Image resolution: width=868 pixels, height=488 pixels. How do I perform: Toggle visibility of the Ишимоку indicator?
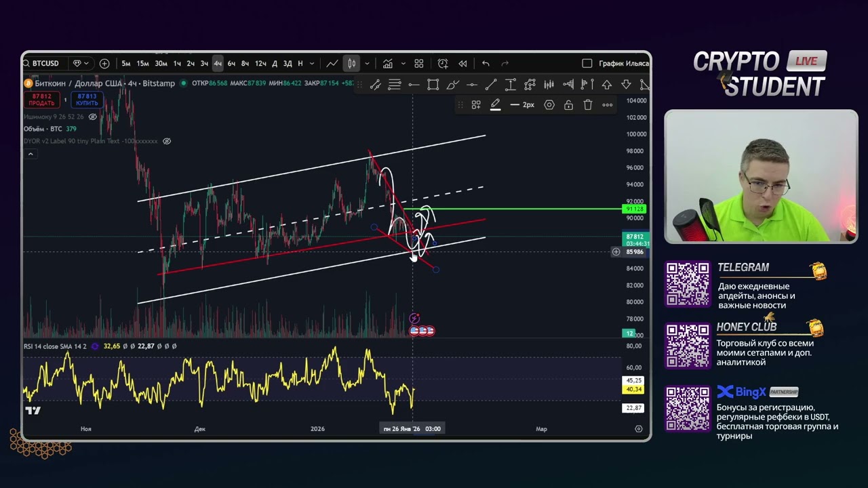coord(93,117)
